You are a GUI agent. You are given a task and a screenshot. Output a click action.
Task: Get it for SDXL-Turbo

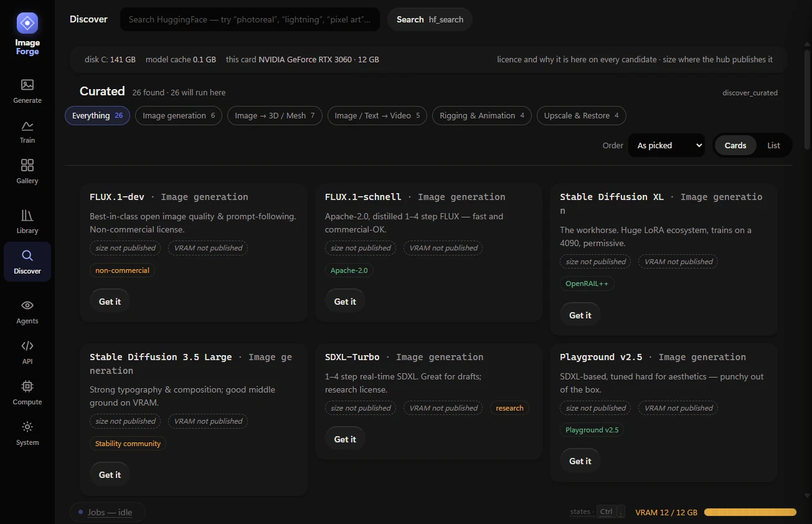(345, 439)
